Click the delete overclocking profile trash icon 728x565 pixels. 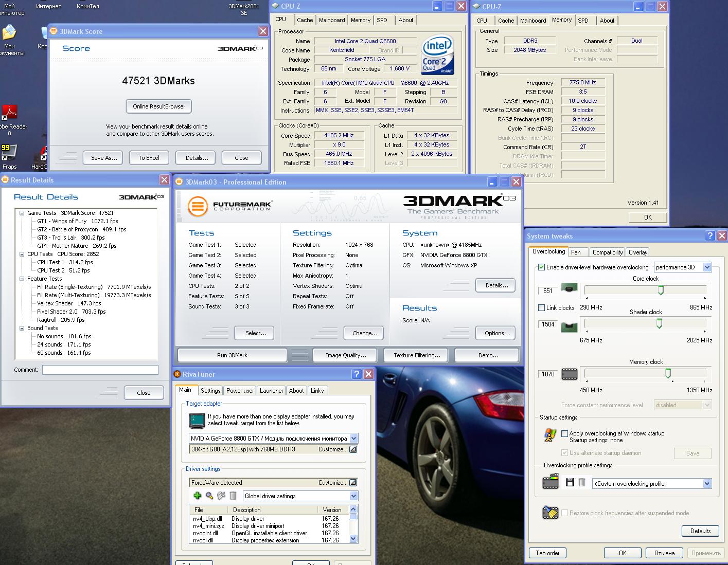click(x=582, y=482)
